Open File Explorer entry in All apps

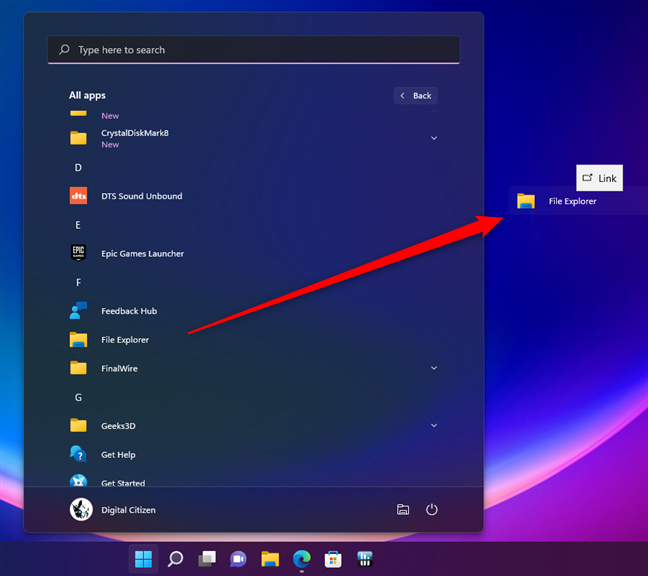[x=125, y=340]
